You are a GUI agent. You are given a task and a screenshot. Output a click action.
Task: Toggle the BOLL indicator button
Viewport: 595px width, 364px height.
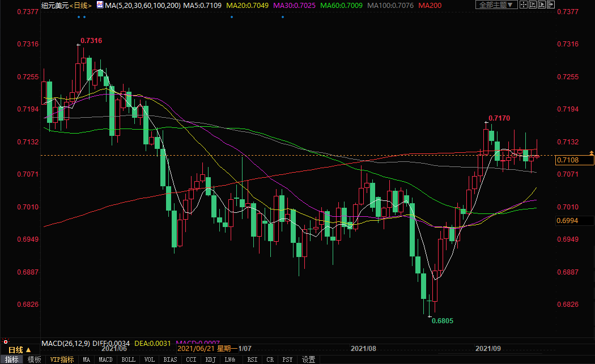(129, 359)
